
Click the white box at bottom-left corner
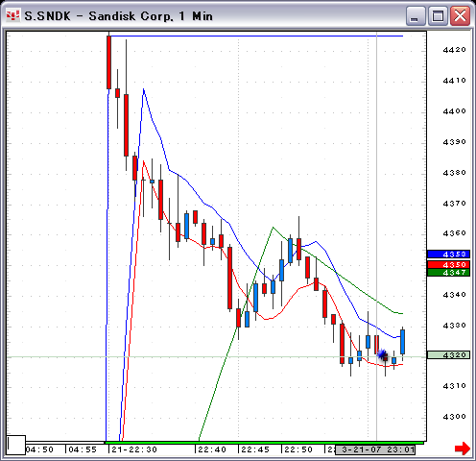click(x=16, y=445)
